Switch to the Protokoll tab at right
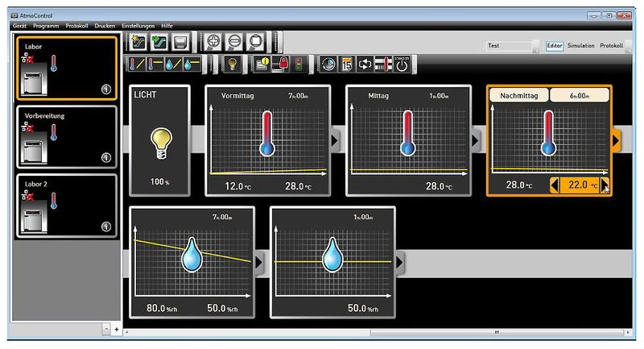This screenshot has height=349, width=644. 612,46
